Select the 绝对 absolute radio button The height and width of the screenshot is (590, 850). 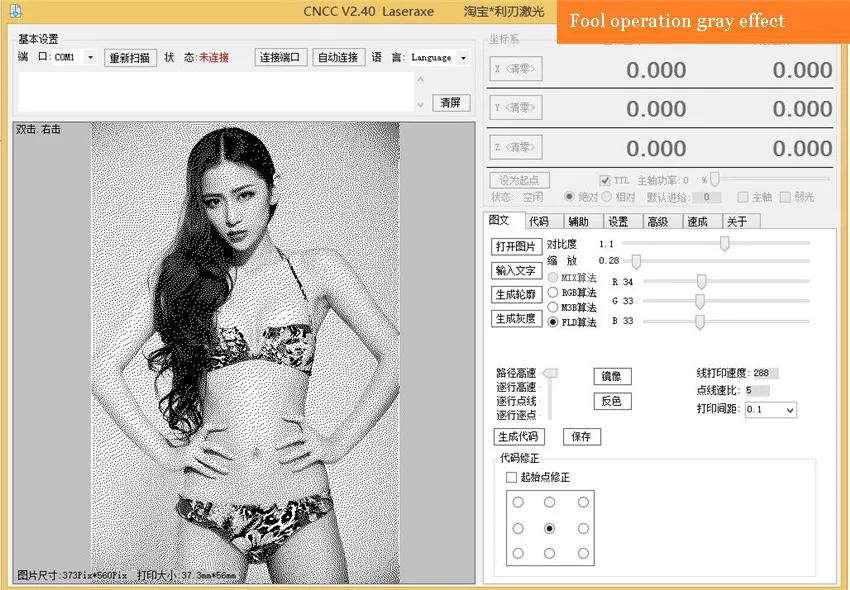pos(569,196)
